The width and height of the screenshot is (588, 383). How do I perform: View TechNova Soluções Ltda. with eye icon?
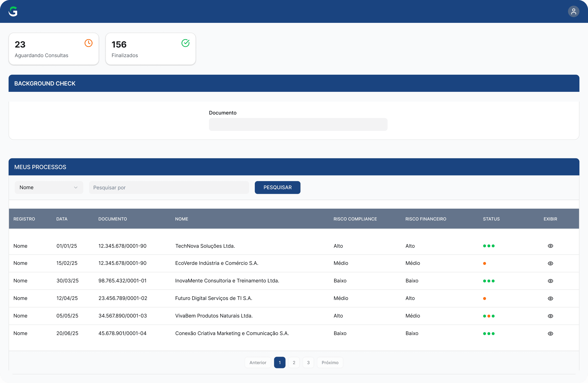tap(550, 246)
